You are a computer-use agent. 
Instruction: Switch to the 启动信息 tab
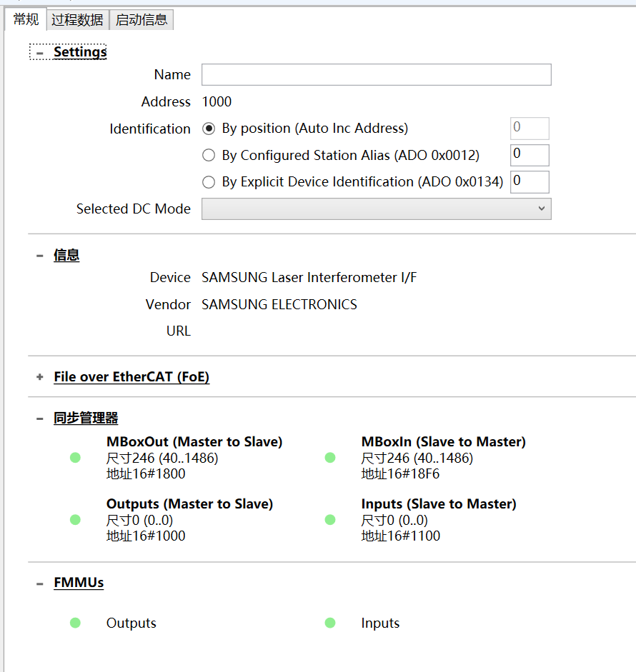pos(141,20)
